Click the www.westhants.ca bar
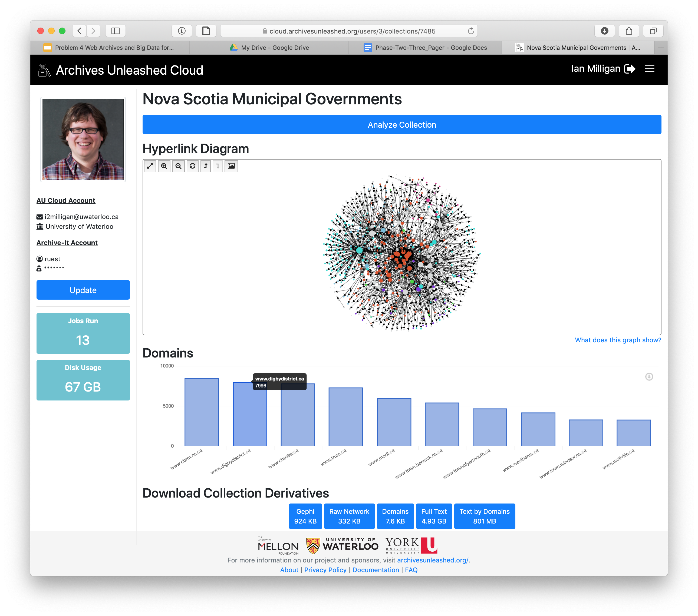Image resolution: width=698 pixels, height=616 pixels. coord(538,429)
